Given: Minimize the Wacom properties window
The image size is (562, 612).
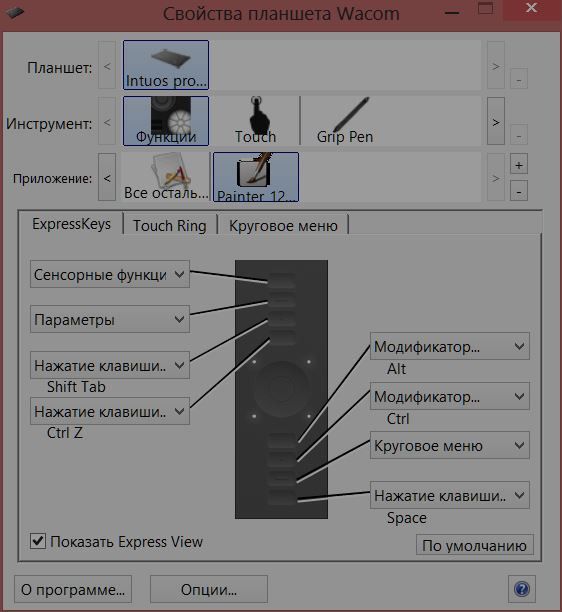Looking at the screenshot, I should (x=452, y=12).
